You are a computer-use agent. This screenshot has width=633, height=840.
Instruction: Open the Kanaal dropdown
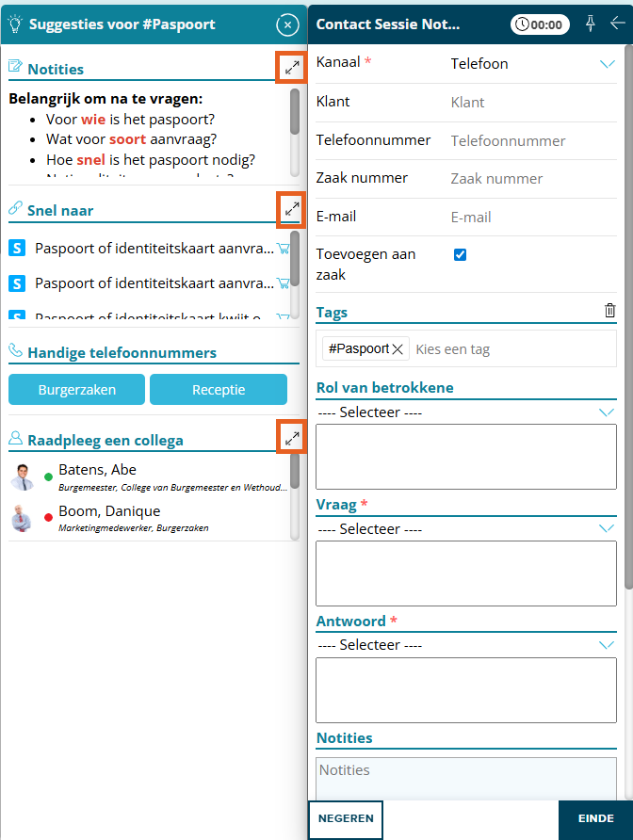pos(532,64)
